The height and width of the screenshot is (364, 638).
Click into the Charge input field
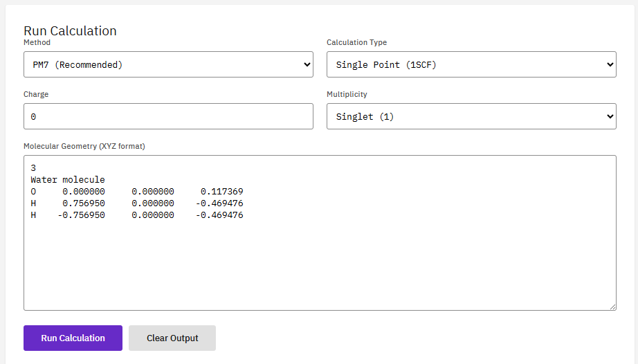pyautogui.click(x=168, y=116)
